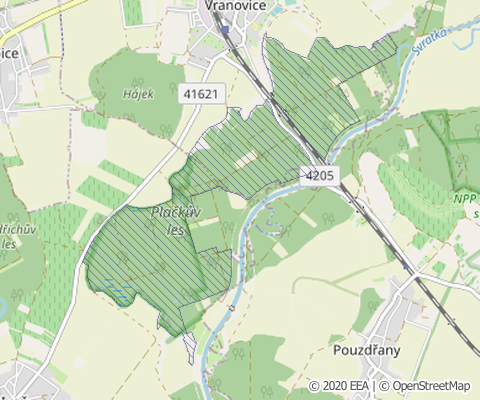
Task: Click the Svratka river name label
Action: (x=430, y=41)
